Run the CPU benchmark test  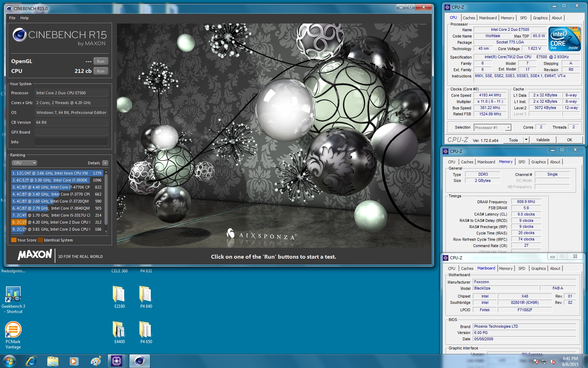101,71
